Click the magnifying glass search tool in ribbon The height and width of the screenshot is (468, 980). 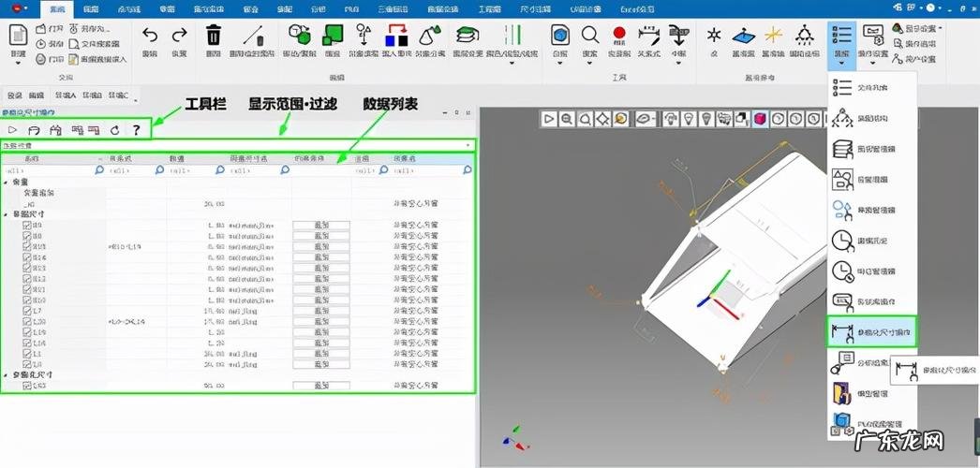(590, 36)
